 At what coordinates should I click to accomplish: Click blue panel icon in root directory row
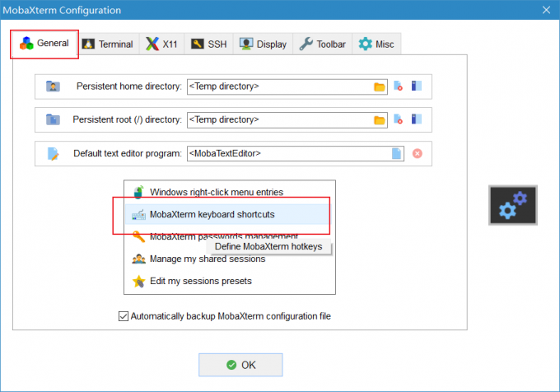pyautogui.click(x=417, y=119)
